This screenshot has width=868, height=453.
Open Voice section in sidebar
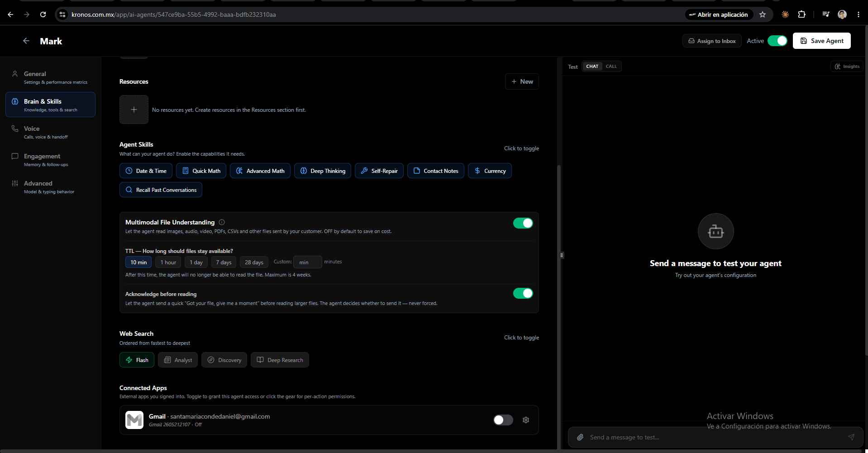point(50,132)
